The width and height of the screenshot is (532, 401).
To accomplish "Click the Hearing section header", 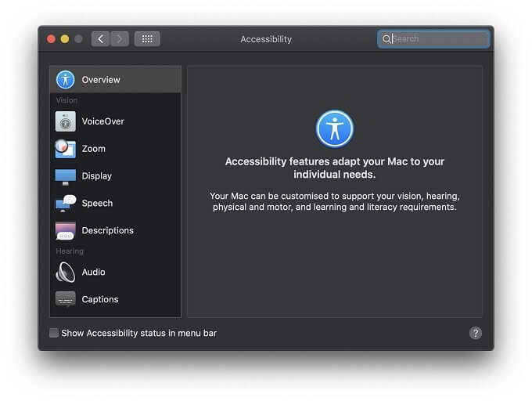I will click(x=70, y=251).
